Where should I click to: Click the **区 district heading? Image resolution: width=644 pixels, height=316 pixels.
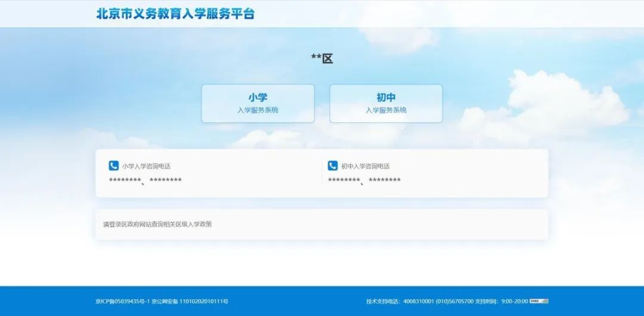click(x=322, y=58)
